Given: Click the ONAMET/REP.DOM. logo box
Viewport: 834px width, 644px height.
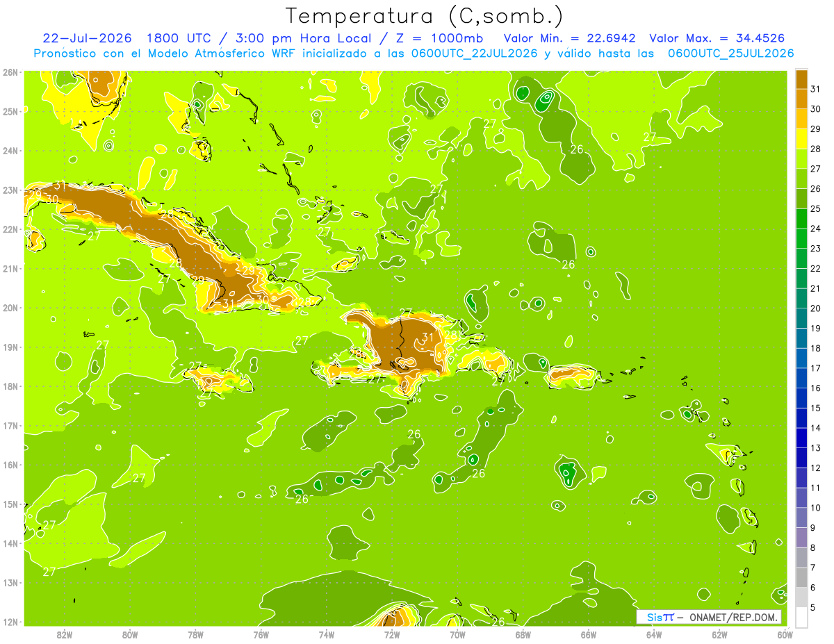Looking at the screenshot, I should (709, 617).
